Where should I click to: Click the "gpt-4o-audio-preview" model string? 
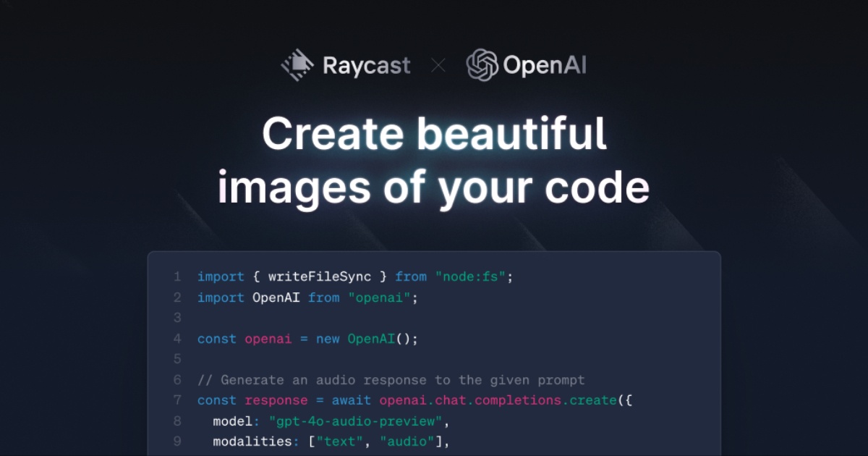358,421
